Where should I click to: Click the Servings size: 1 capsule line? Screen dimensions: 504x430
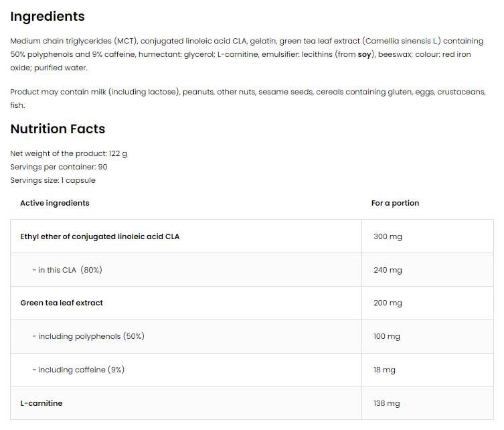[53, 180]
